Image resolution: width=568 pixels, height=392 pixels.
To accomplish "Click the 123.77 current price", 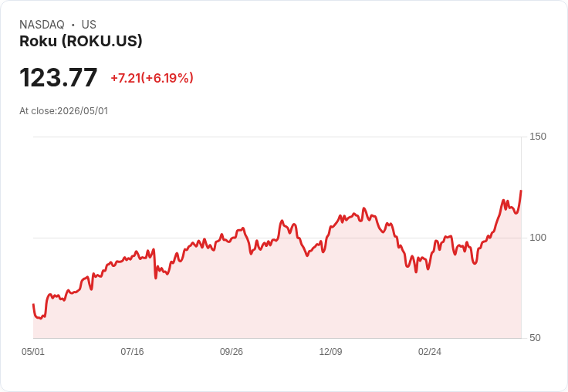I will pos(59,77).
